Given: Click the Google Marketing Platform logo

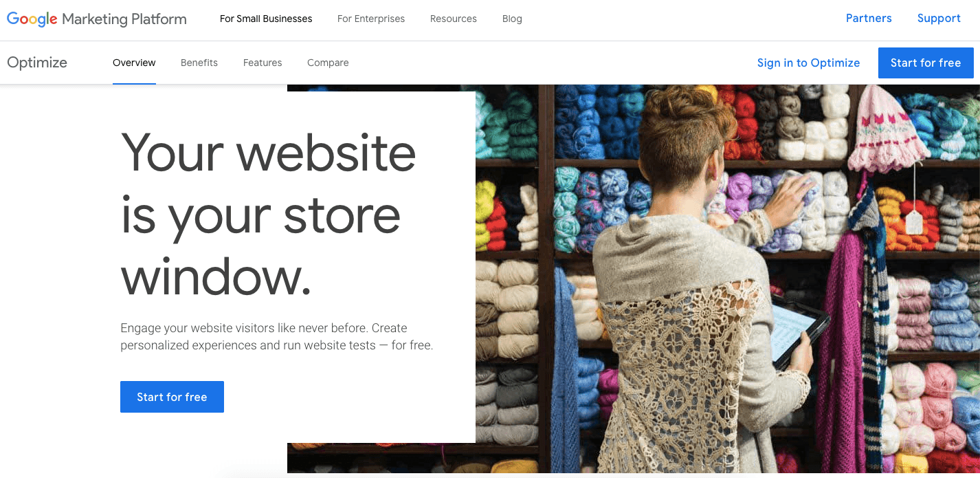Looking at the screenshot, I should pos(97,19).
